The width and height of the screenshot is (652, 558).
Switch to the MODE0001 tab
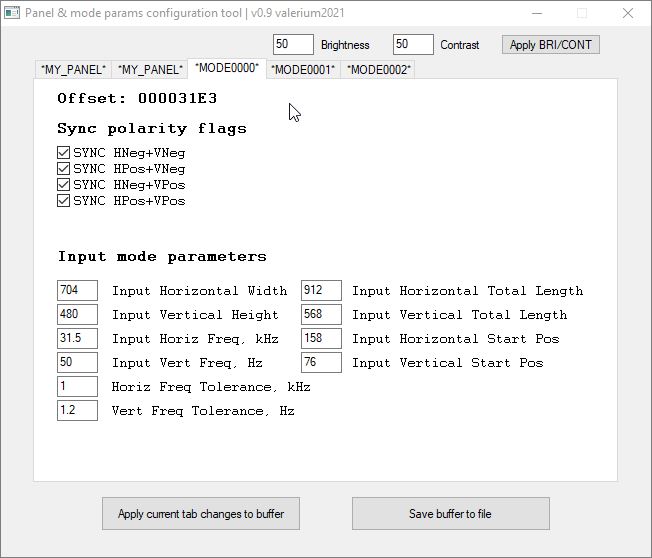coord(303,70)
